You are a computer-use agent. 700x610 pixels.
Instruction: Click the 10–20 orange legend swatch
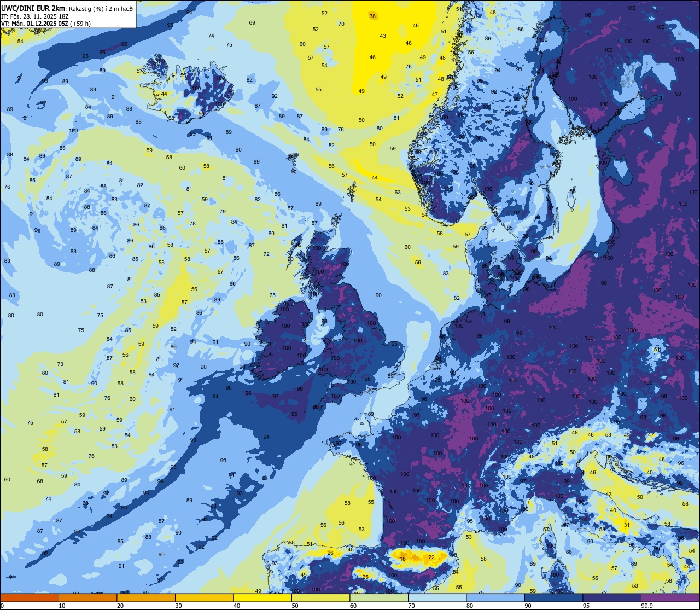87,598
